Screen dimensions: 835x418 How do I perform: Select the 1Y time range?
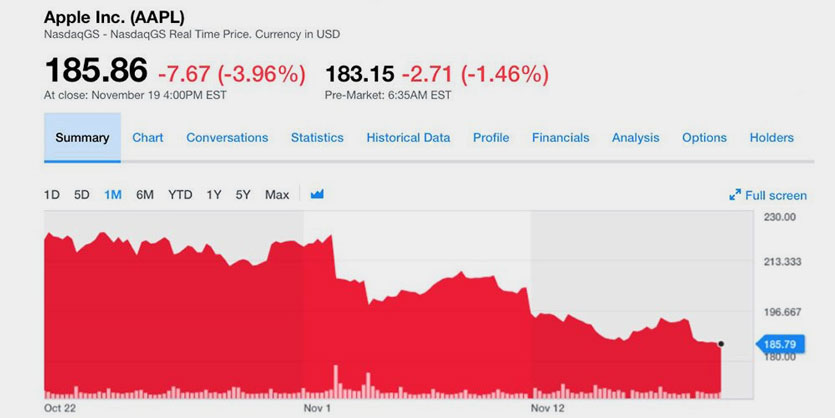[x=213, y=195]
